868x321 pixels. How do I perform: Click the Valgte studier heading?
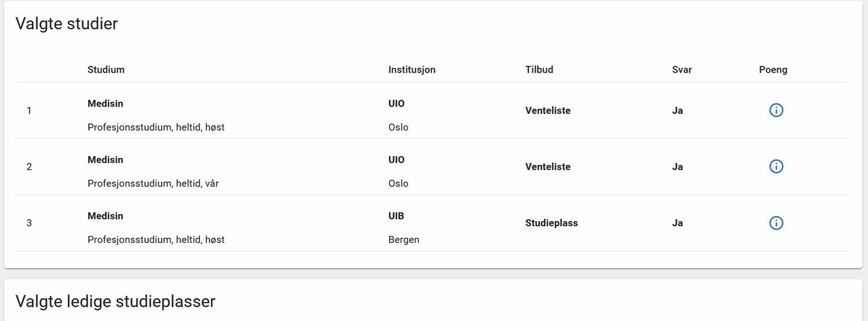tap(66, 24)
